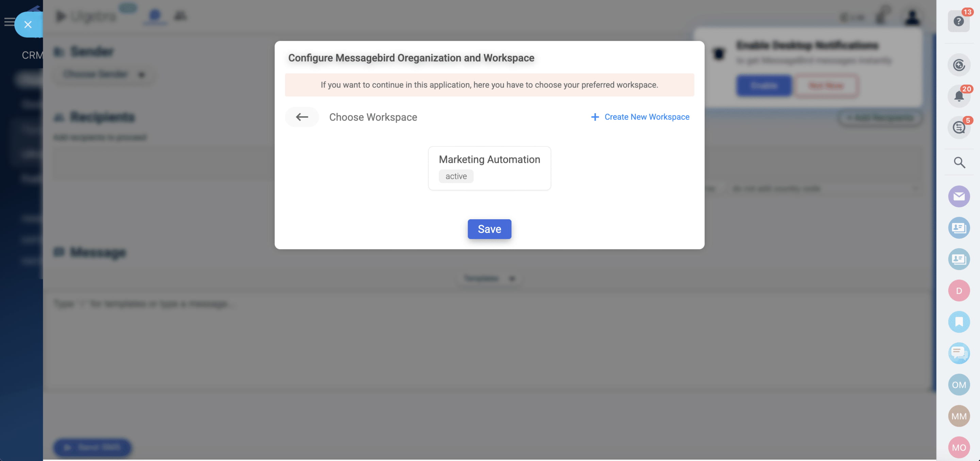Click the Enable button for desktop notifications
The height and width of the screenshot is (461, 980).
[x=764, y=86]
